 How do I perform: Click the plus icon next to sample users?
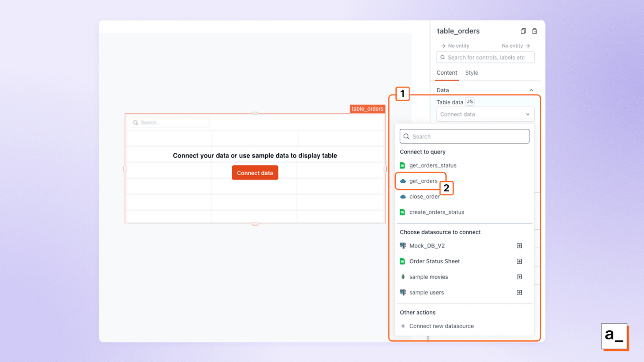point(519,292)
